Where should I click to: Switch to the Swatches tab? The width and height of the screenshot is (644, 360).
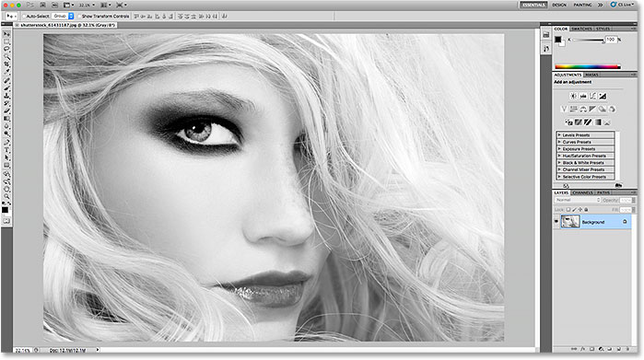coord(581,29)
